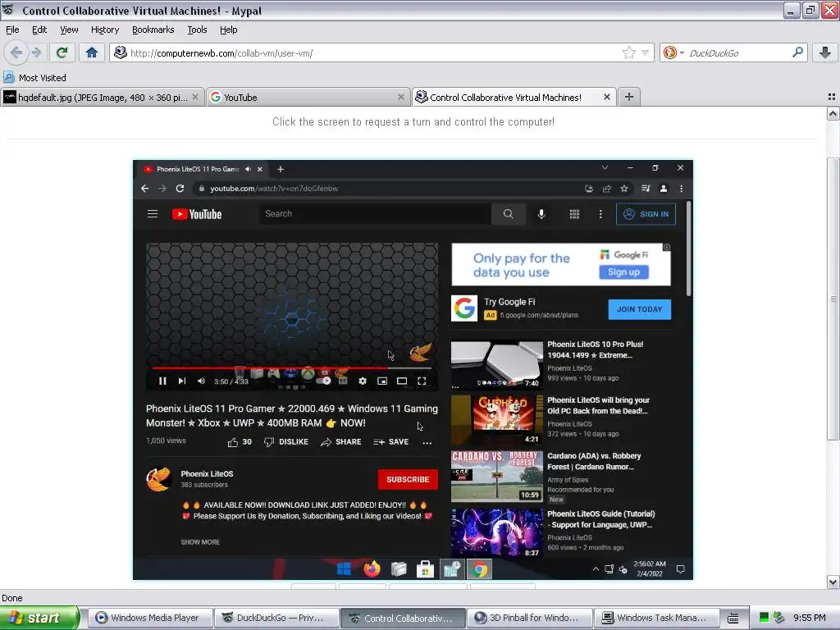
Task: Open the Help menu
Action: pos(228,30)
